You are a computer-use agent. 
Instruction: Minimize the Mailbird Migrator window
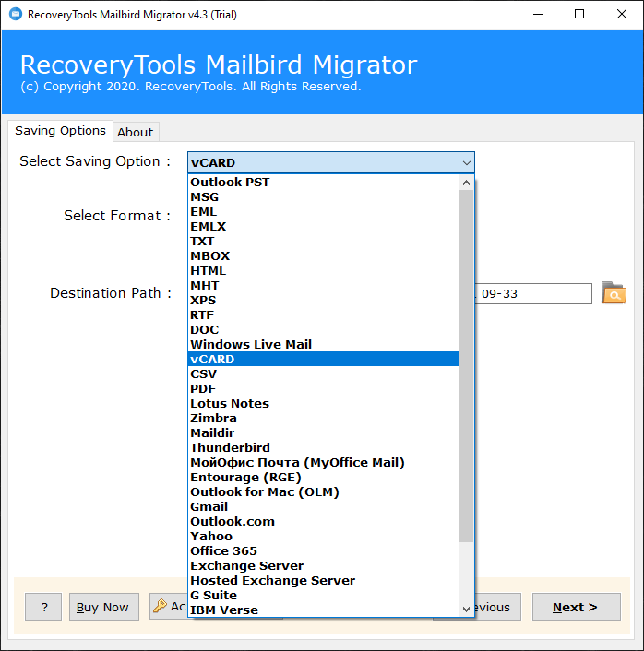pyautogui.click(x=538, y=14)
